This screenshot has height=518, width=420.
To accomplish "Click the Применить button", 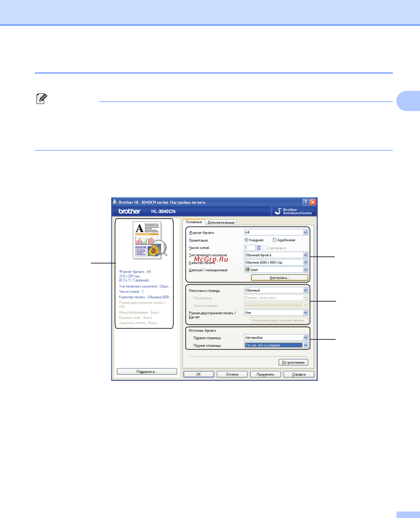I will pyautogui.click(x=265, y=374).
